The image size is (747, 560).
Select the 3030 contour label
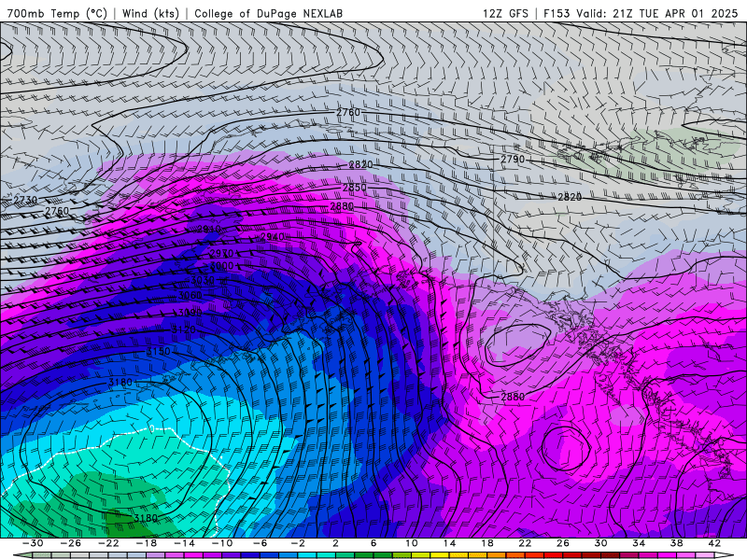[203, 280]
